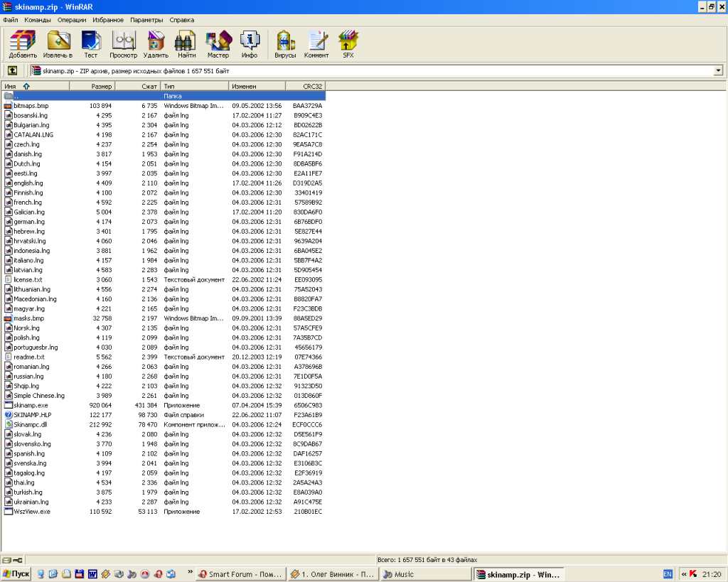Expand the hidden tray icons arrow
This screenshot has height=582, width=728.
coord(684,574)
